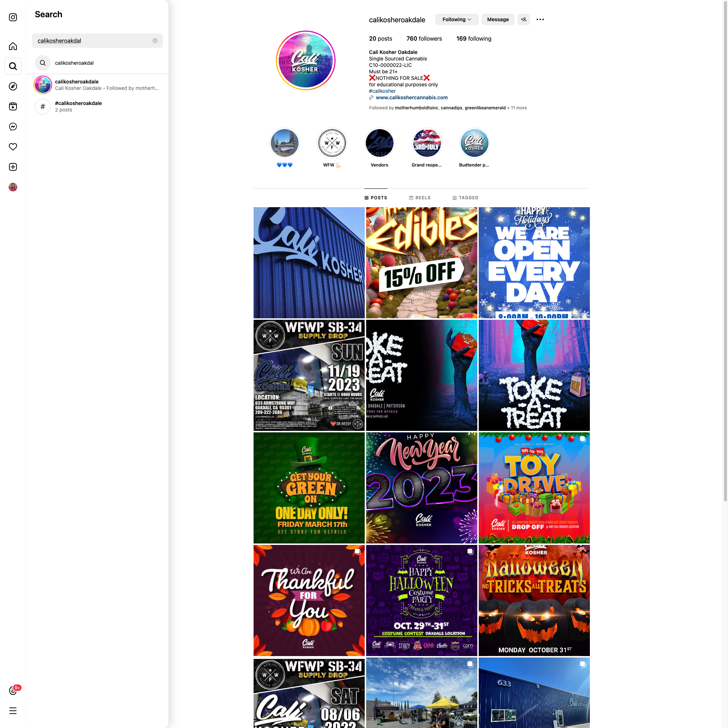Open Notifications heart icon
Screen dimensions: 728x728
pyautogui.click(x=13, y=147)
